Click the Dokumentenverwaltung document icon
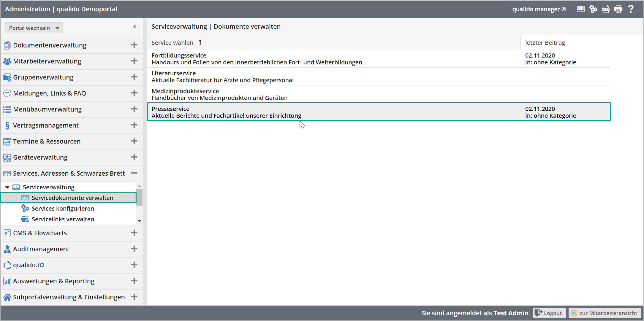The height and width of the screenshot is (321, 644). 7,45
